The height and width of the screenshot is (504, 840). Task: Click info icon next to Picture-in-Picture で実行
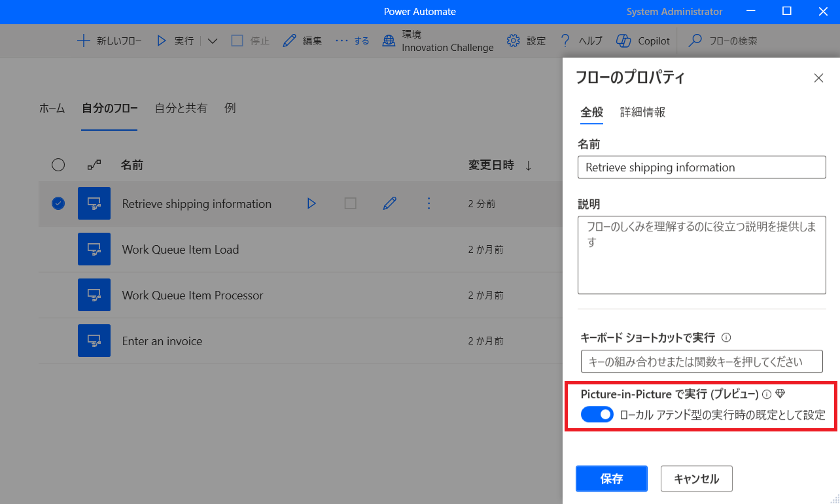(767, 394)
